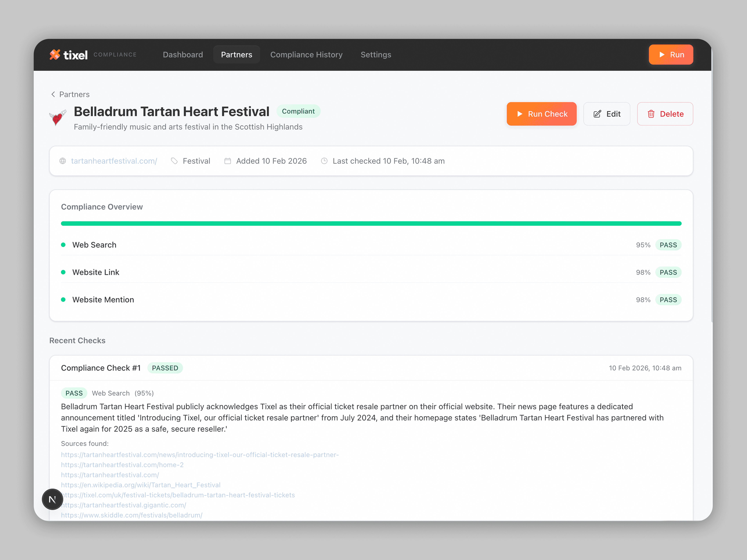This screenshot has width=747, height=560.
Task: Switch to Compliance History tab
Action: [x=306, y=55]
